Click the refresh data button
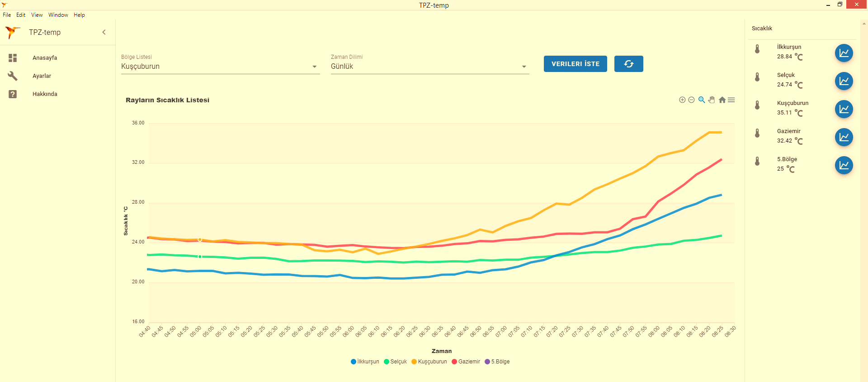This screenshot has height=382, width=868. [628, 64]
